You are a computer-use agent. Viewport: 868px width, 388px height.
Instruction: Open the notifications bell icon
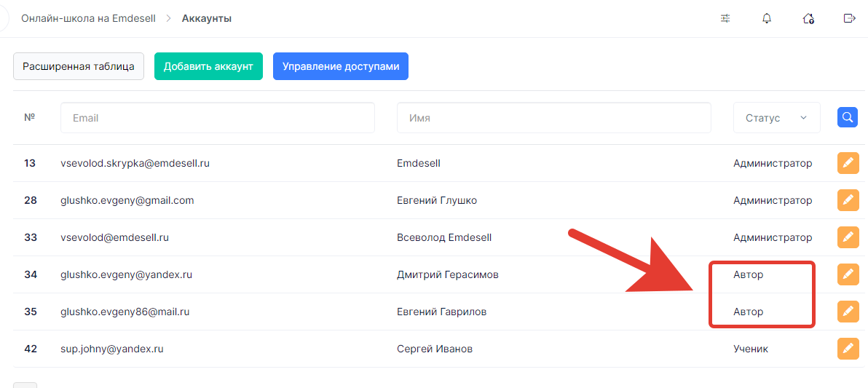tap(767, 18)
